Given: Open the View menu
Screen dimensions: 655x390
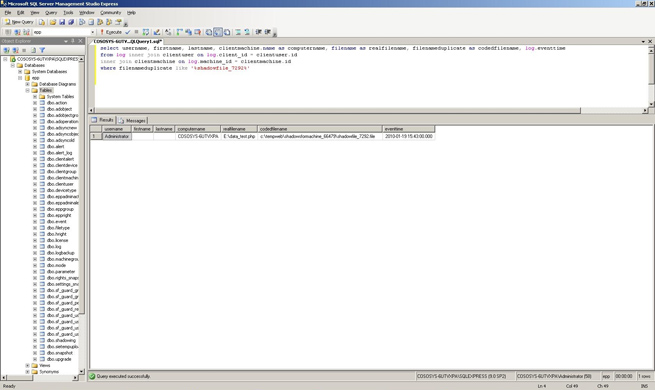Looking at the screenshot, I should point(35,13).
